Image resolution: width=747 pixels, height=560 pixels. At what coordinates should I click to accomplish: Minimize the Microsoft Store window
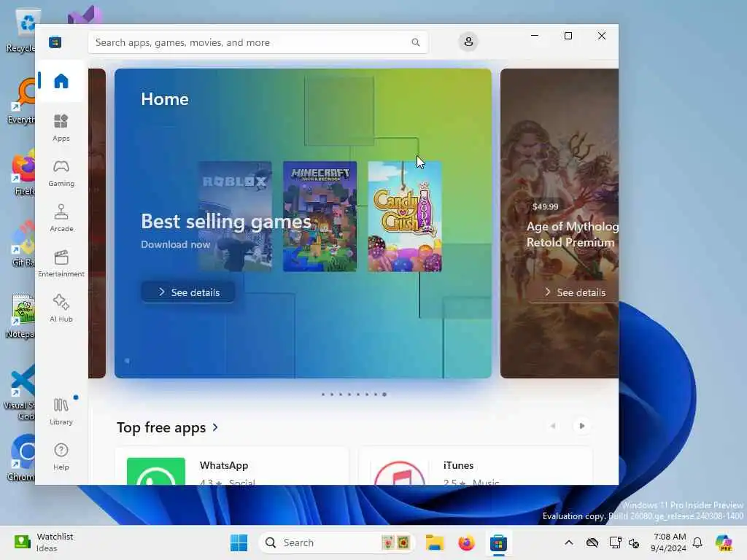[535, 36]
